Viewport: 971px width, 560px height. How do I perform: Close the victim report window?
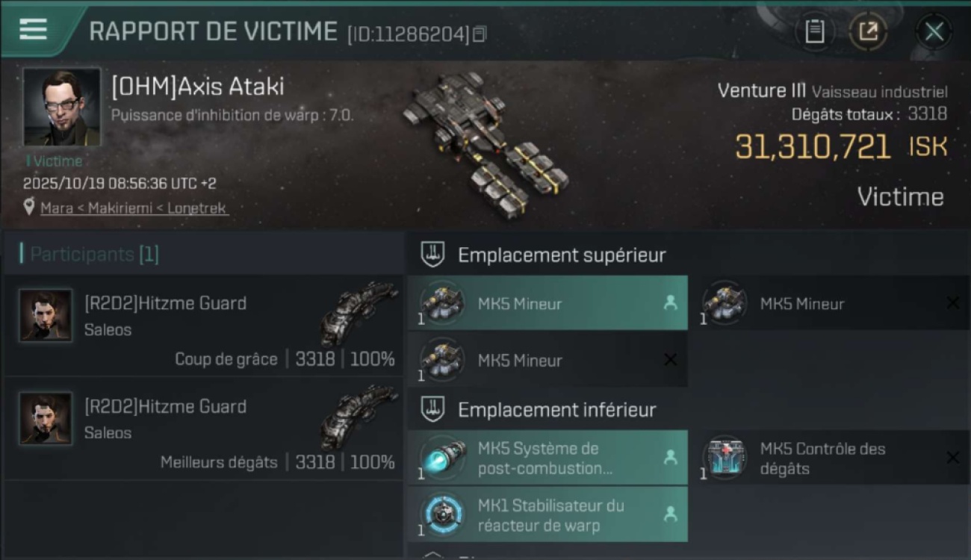(x=934, y=31)
